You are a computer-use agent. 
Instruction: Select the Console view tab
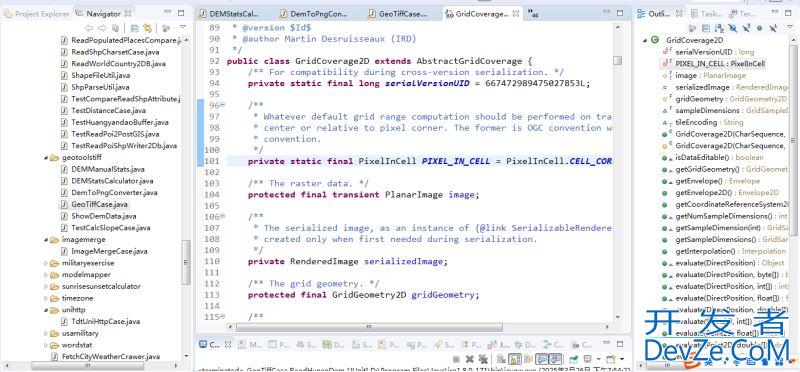214,345
